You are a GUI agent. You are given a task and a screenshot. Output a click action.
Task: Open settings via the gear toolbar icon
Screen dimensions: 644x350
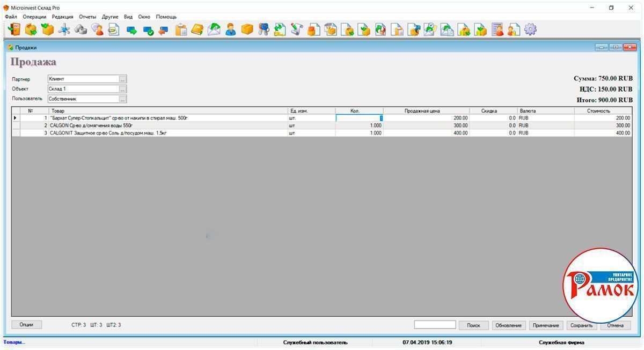530,29
